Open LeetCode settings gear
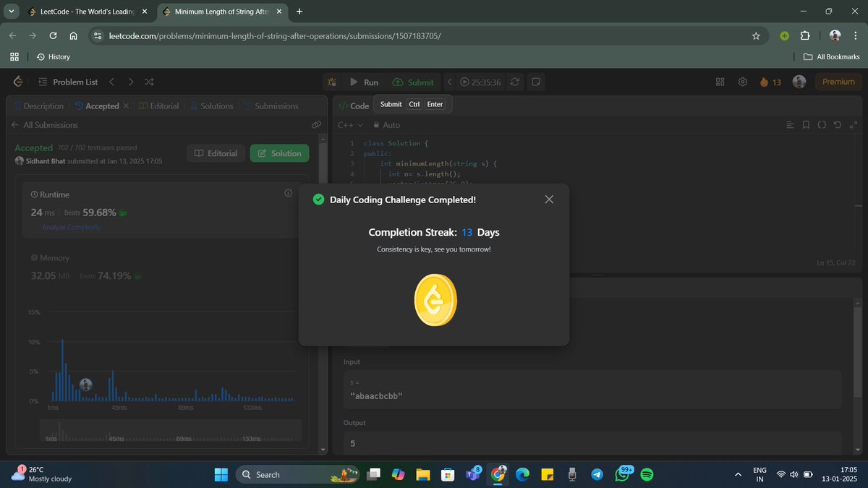Viewport: 868px width, 488px height. point(742,82)
